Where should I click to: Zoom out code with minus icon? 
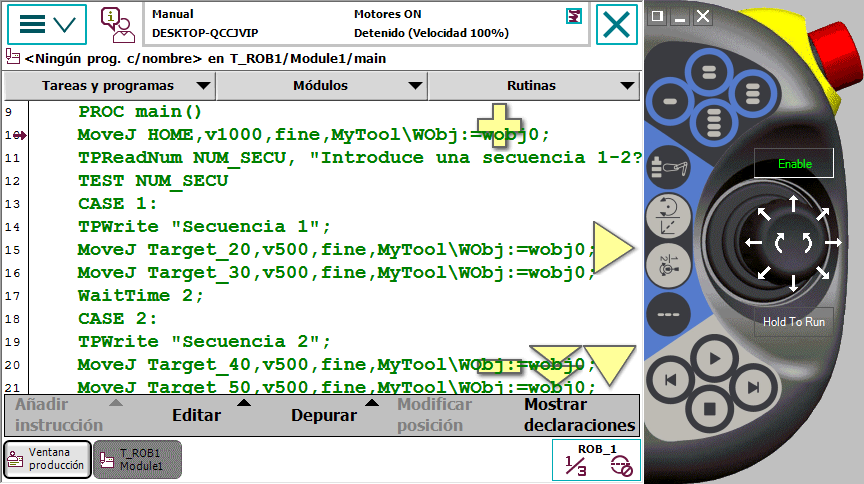click(x=499, y=366)
